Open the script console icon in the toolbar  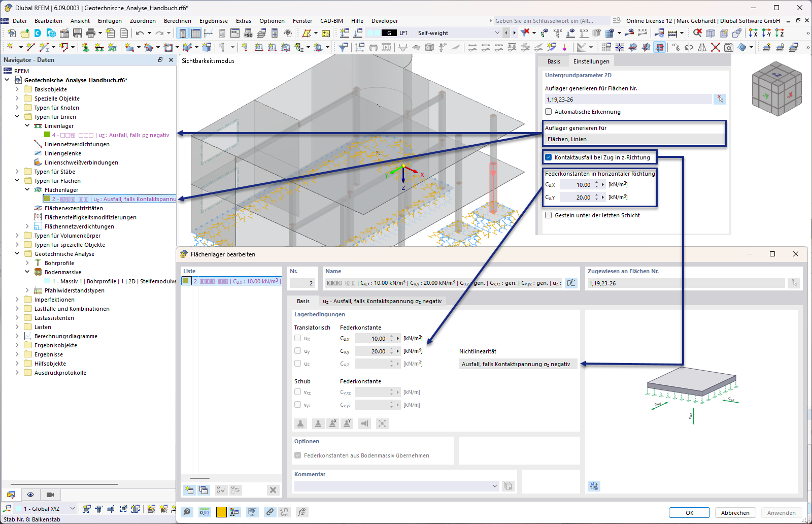click(x=235, y=33)
